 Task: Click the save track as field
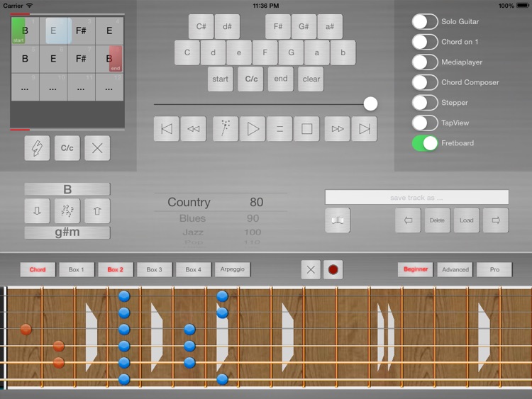click(416, 197)
